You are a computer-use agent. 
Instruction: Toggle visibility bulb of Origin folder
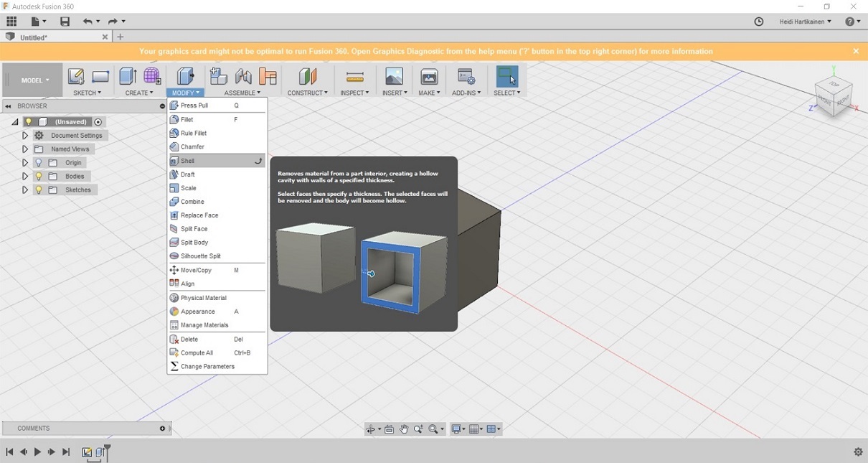(x=39, y=163)
